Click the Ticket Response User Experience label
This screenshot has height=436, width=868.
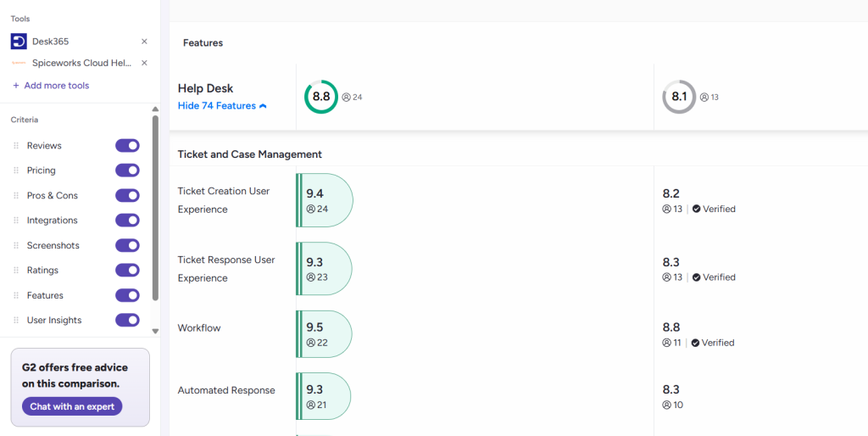226,269
